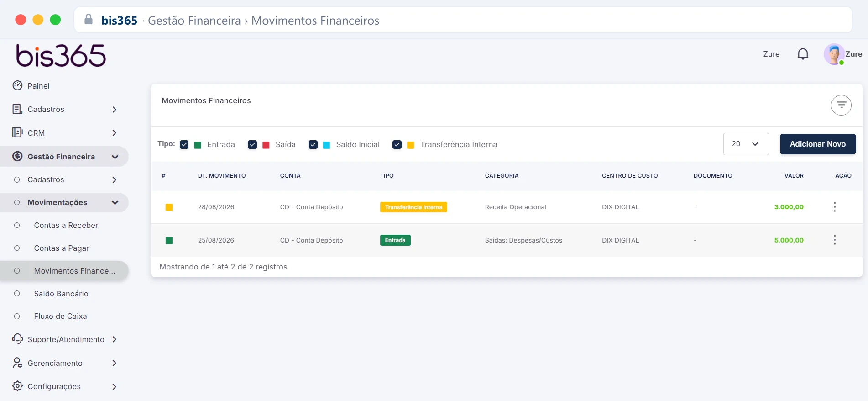Open the page size dropdown showing 20

746,144
